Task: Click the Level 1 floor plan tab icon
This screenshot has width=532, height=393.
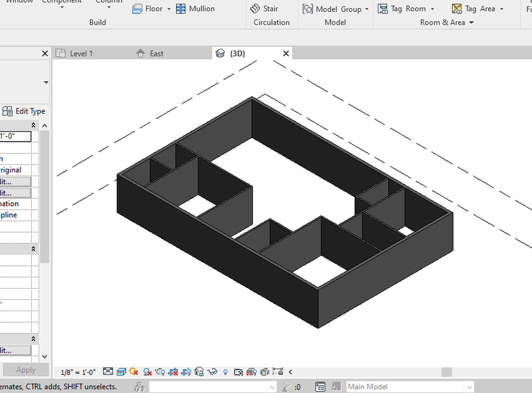Action: (x=61, y=53)
